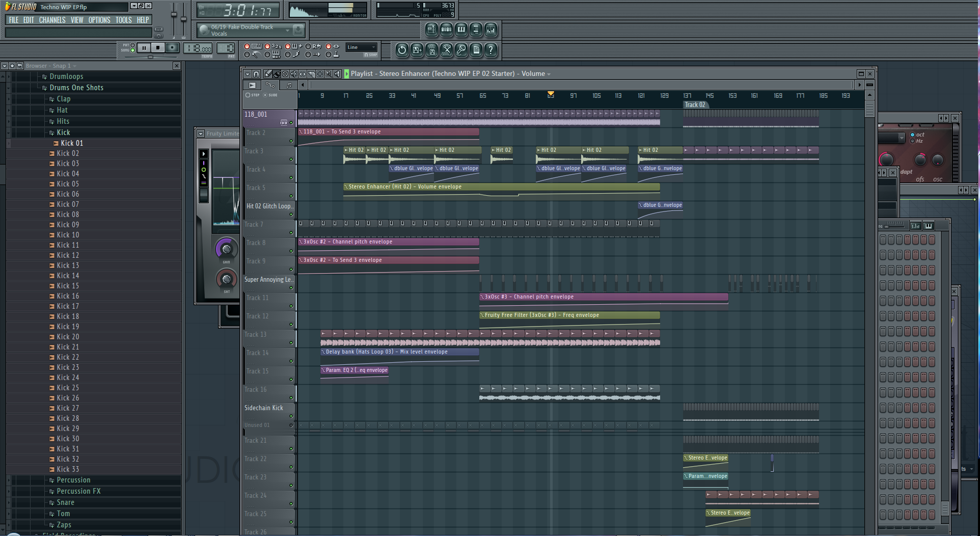The image size is (980, 536).
Task: Toggle the Playlist magnet snap button
Action: tap(256, 74)
